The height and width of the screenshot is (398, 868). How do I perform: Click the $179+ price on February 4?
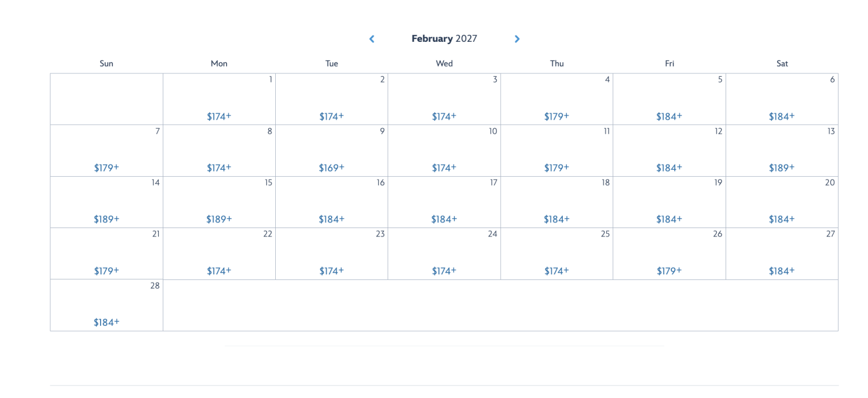[x=557, y=117]
